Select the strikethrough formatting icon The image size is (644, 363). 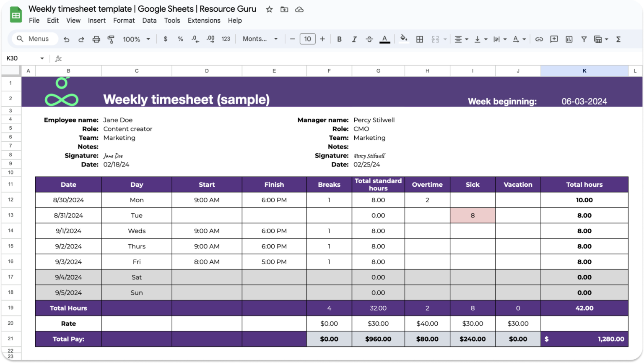coord(369,39)
